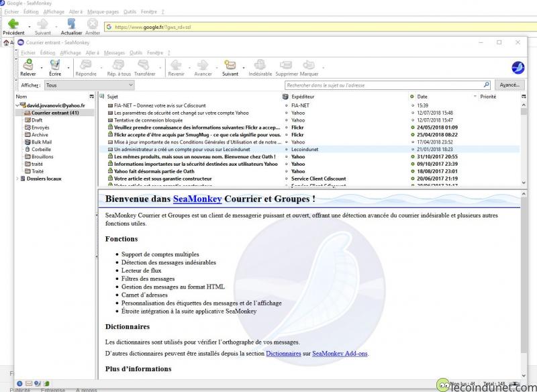Open Marque-pages menu in the browser window
Viewport: 537px width, 392px height.
click(x=103, y=11)
